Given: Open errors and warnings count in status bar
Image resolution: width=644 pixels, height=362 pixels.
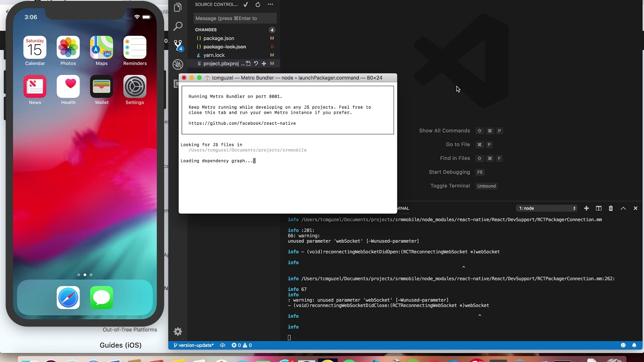Looking at the screenshot, I should click(x=242, y=345).
